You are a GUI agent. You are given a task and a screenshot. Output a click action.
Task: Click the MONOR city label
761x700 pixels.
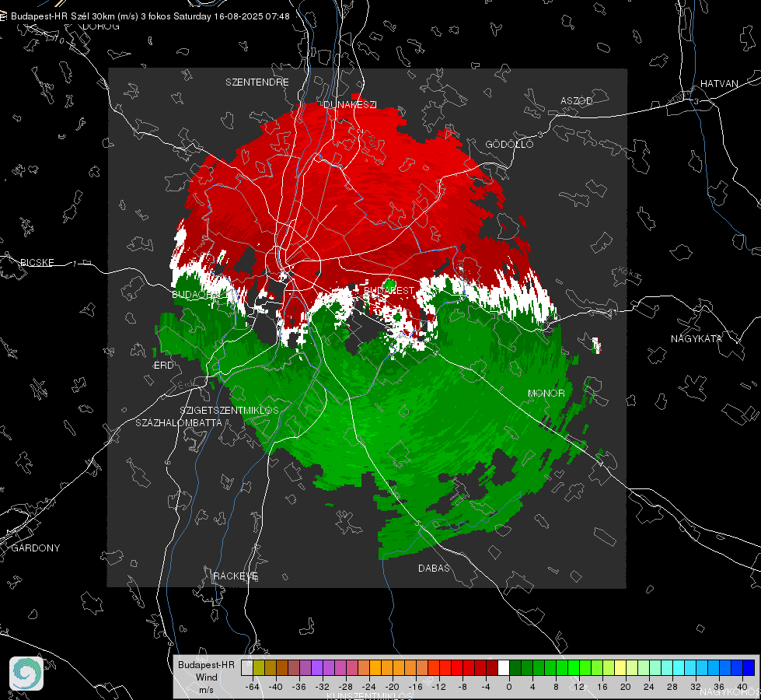point(546,393)
